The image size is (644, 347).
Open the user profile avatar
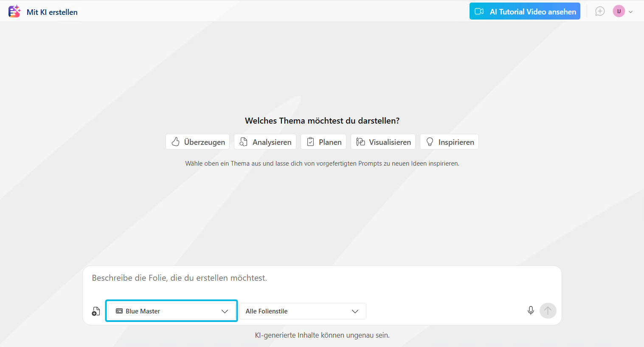pos(619,11)
